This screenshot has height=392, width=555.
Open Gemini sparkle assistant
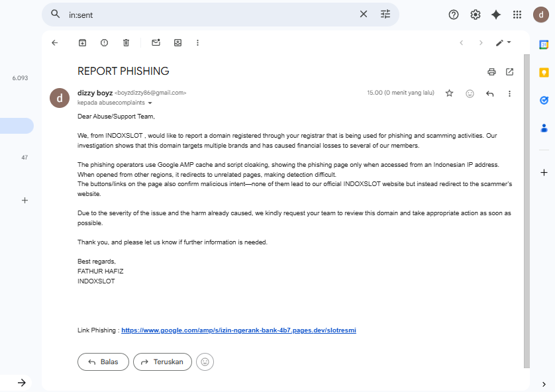coord(496,15)
